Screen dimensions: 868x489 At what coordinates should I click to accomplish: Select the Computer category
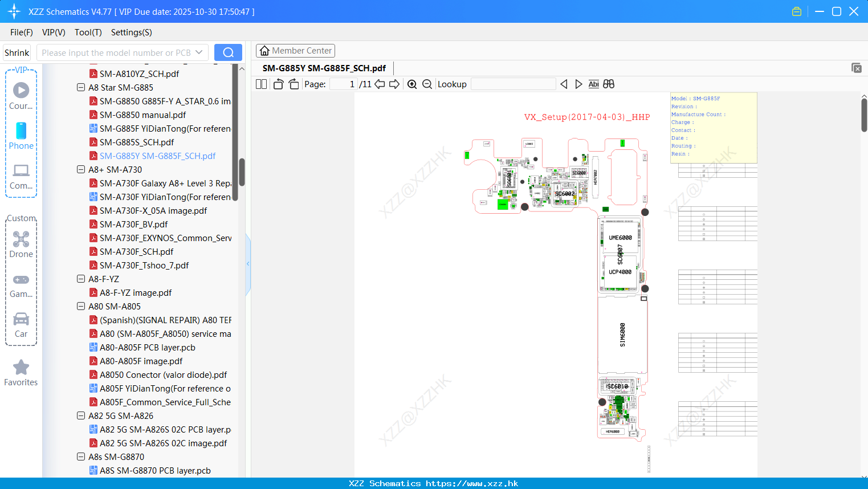[21, 176]
